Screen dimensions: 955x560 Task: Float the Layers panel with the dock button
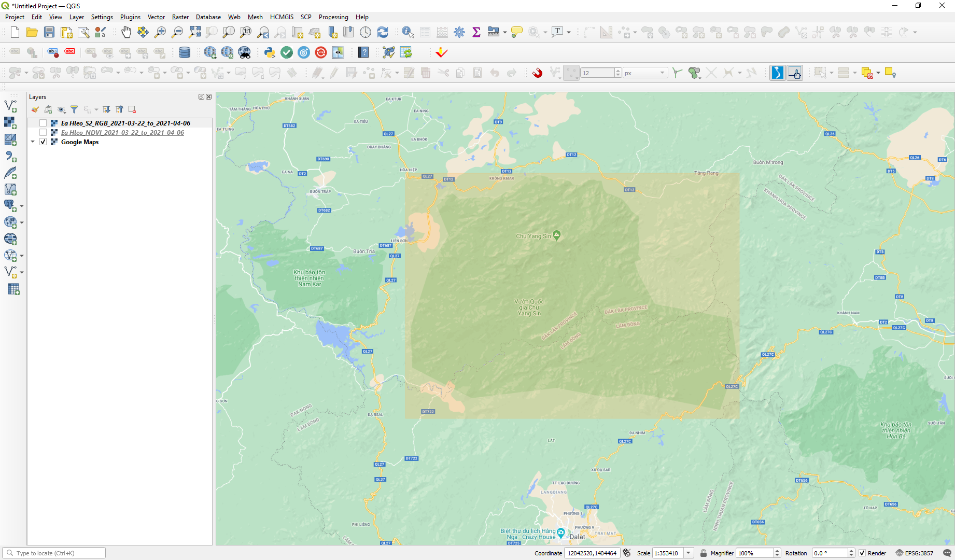point(201,97)
